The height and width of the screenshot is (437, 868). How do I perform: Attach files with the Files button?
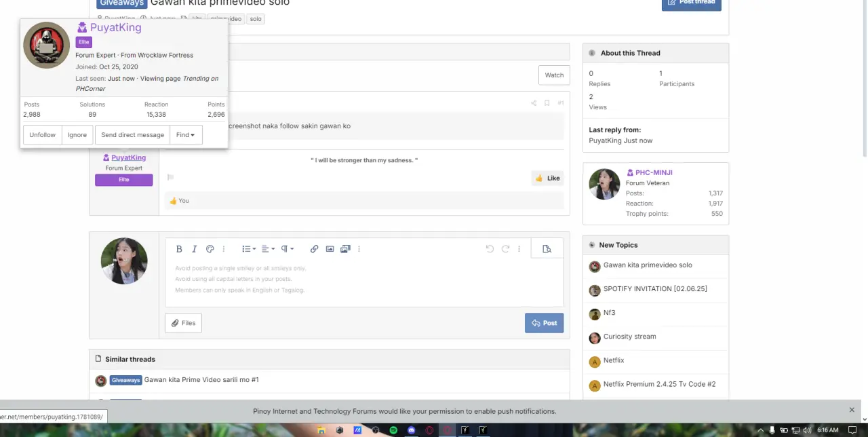184,323
